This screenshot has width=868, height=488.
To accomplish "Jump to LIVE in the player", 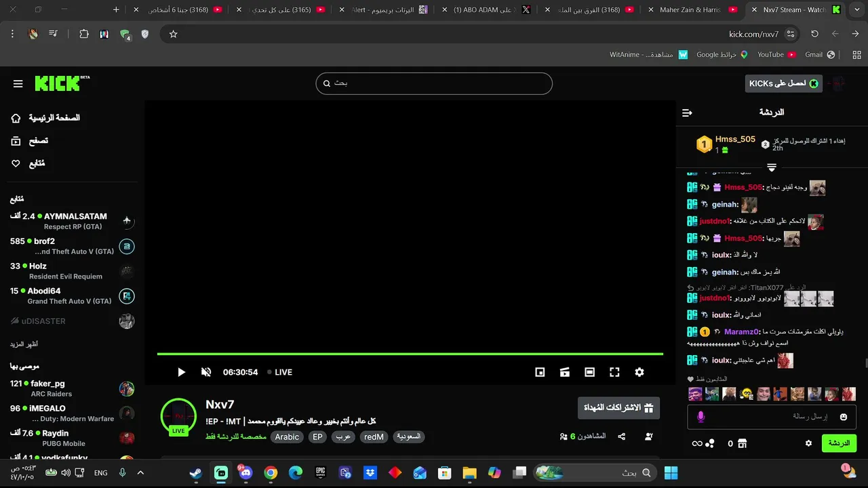I will [x=279, y=372].
